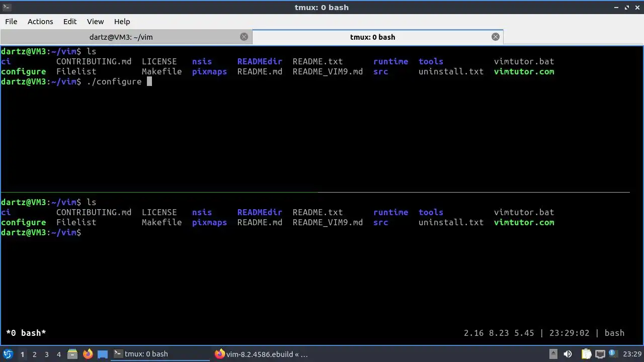
Task: Switch to virtual desktop 4
Action: click(x=58, y=354)
